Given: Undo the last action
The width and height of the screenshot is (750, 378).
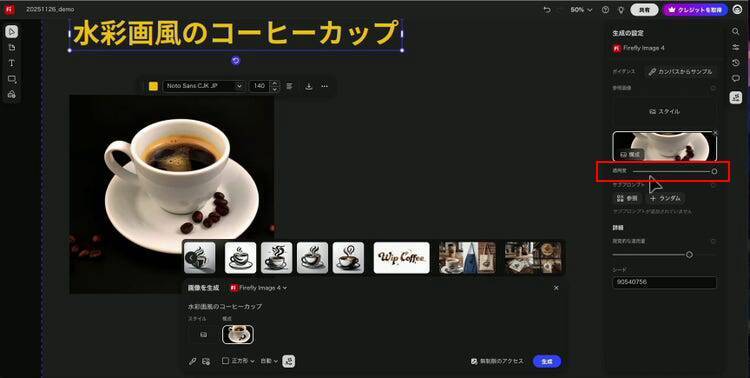Looking at the screenshot, I should [x=547, y=10].
